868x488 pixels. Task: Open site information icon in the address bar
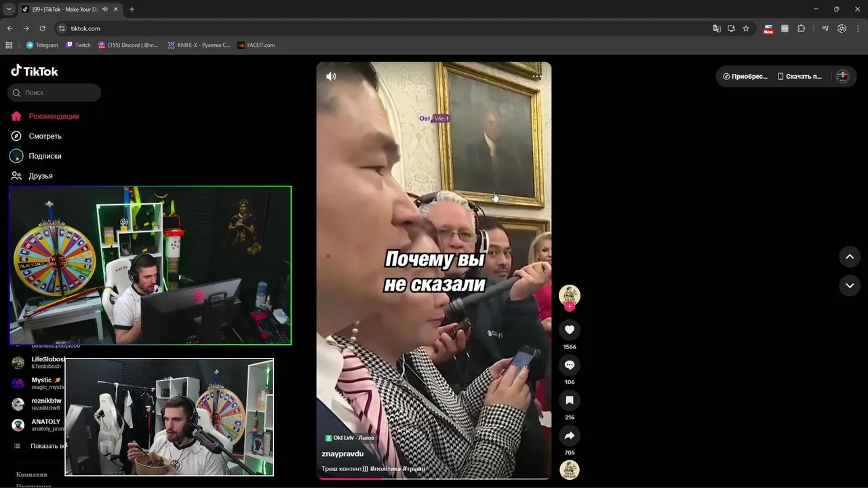(x=62, y=28)
